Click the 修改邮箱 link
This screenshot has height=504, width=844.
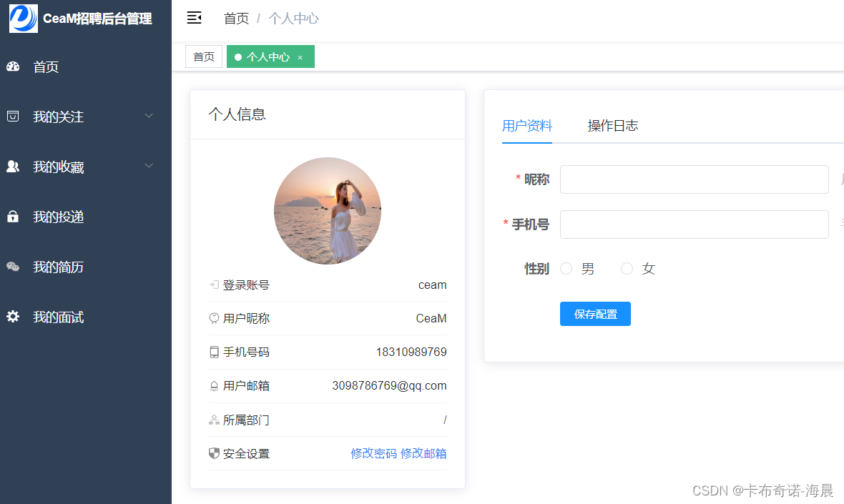[x=423, y=453]
